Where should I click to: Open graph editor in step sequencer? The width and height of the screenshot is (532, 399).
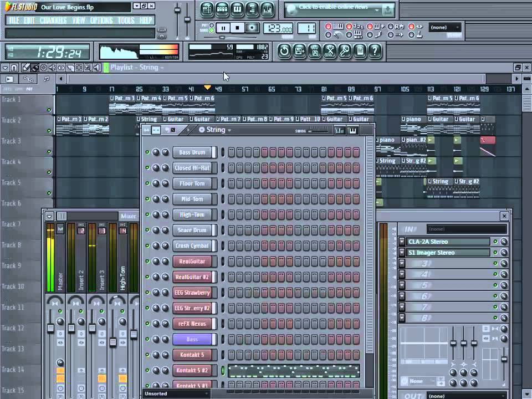pyautogui.click(x=339, y=130)
